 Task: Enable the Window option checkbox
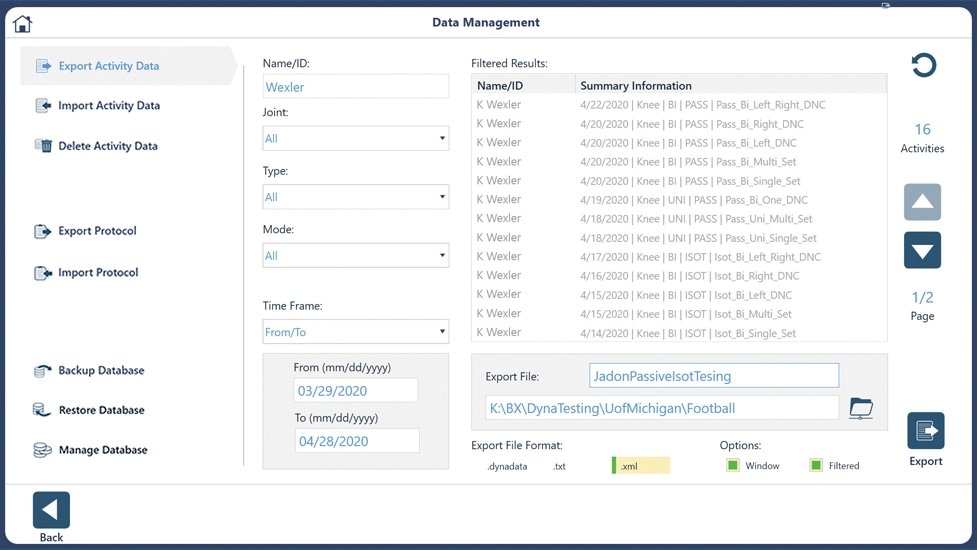[x=733, y=465]
